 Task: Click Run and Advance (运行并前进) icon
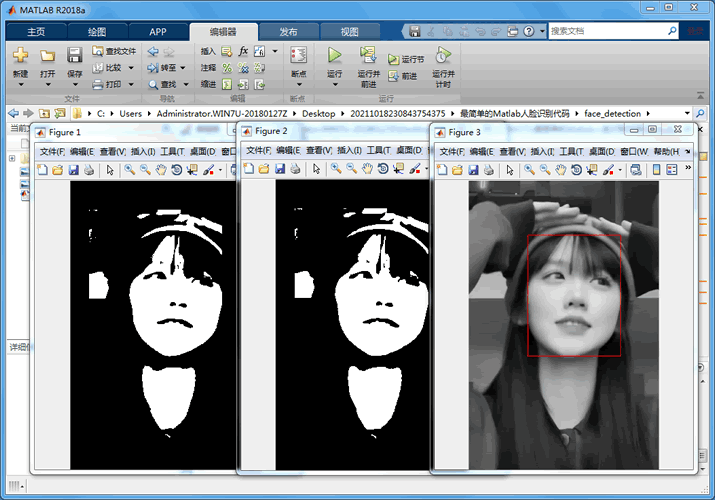tap(367, 56)
